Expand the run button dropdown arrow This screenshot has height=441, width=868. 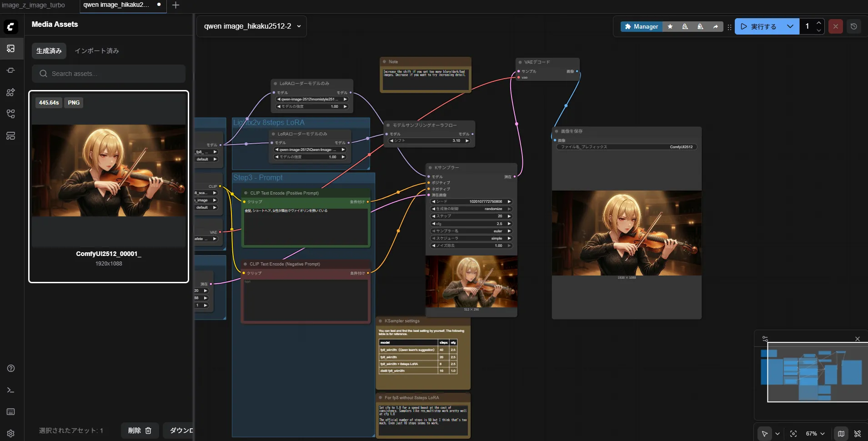point(790,26)
